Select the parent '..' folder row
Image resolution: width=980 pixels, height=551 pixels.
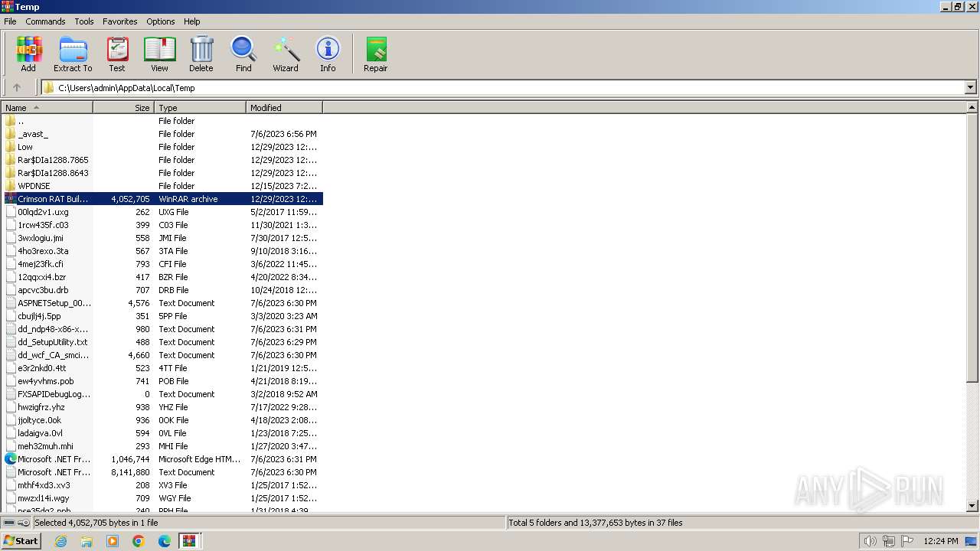click(162, 121)
